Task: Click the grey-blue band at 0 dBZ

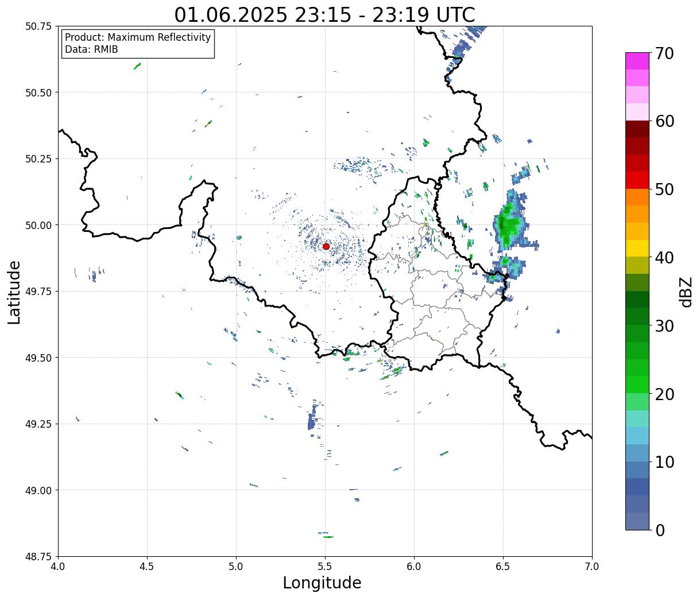Action: point(637,521)
